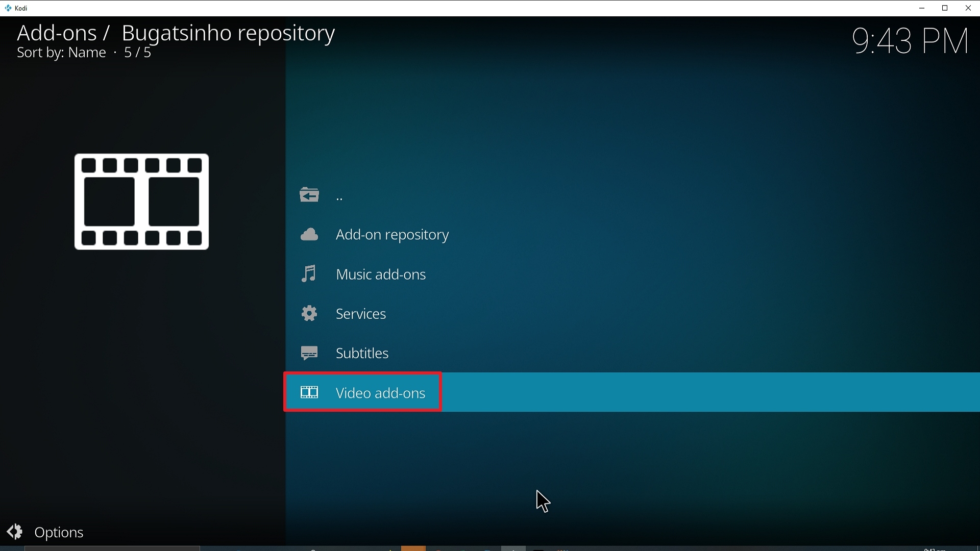The height and width of the screenshot is (551, 980).
Task: Open Services category
Action: coord(633,314)
